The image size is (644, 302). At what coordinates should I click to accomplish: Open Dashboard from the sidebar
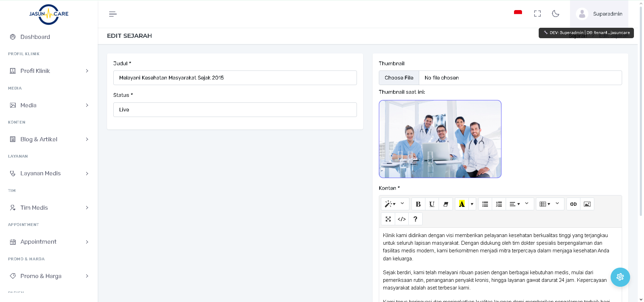tap(35, 37)
